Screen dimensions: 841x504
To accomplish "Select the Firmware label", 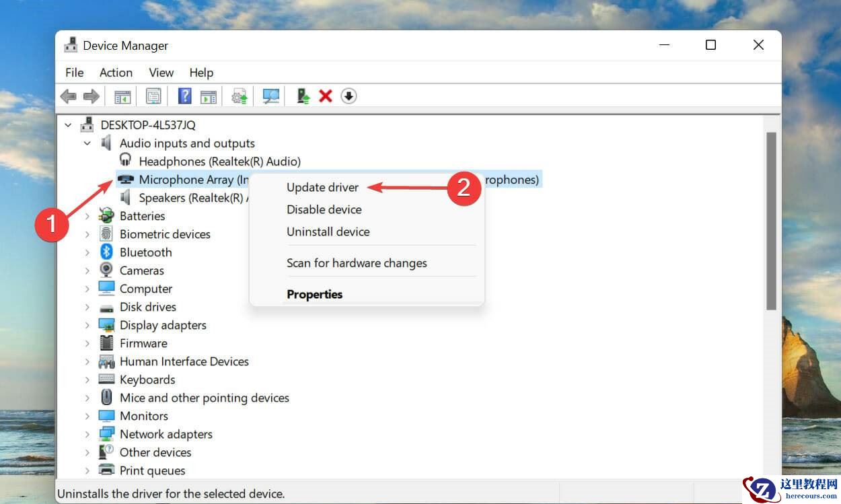I will point(143,343).
